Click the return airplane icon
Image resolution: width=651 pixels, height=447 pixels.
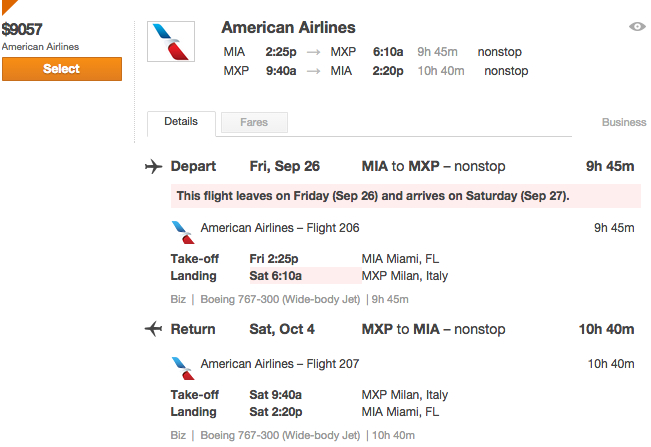pos(153,329)
